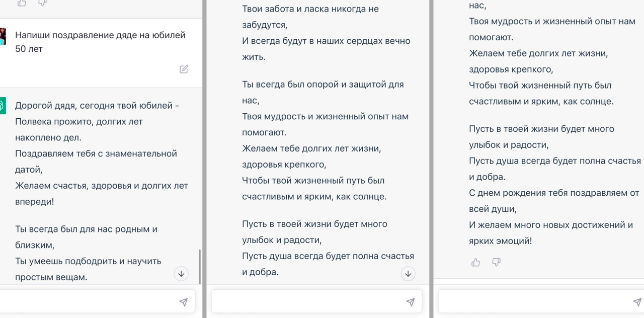Jump to bottom with arrow near 'простым вещам.'
The height and width of the screenshot is (318, 644).
[181, 274]
